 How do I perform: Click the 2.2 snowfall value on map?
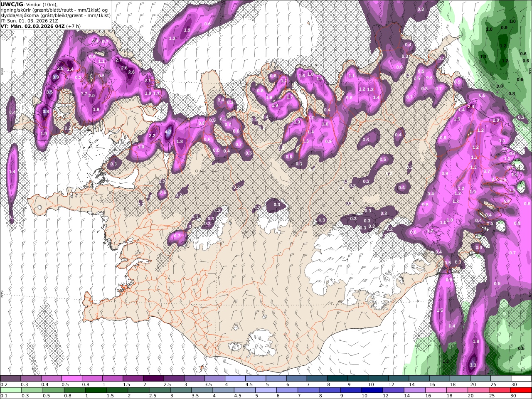tap(152, 135)
